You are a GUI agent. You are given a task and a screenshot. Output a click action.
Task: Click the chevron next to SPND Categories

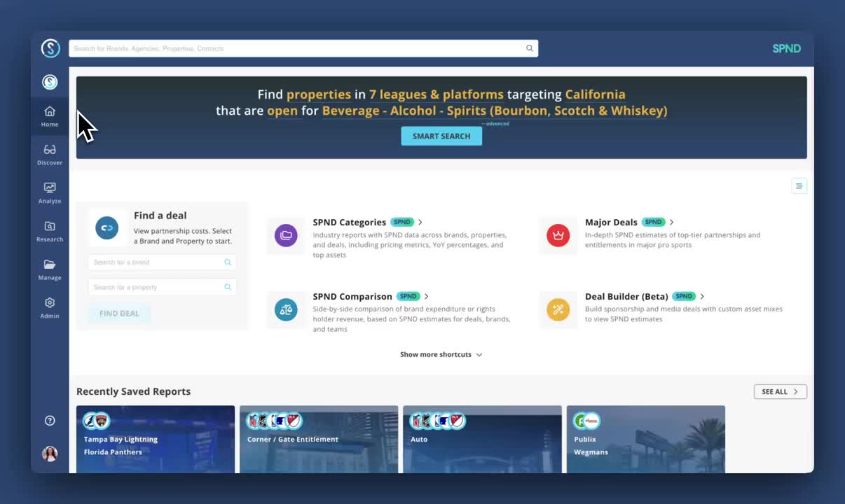[x=420, y=222]
